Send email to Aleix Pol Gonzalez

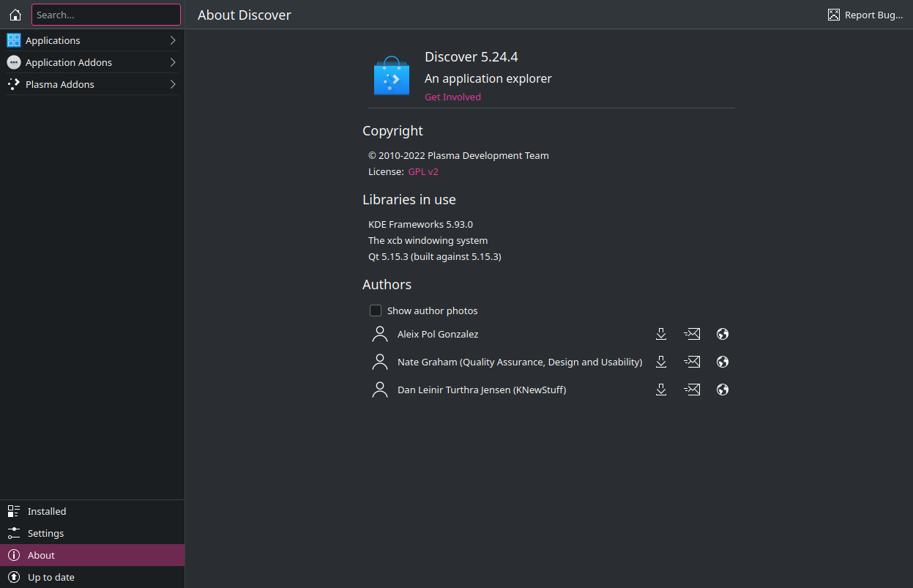tap(692, 334)
